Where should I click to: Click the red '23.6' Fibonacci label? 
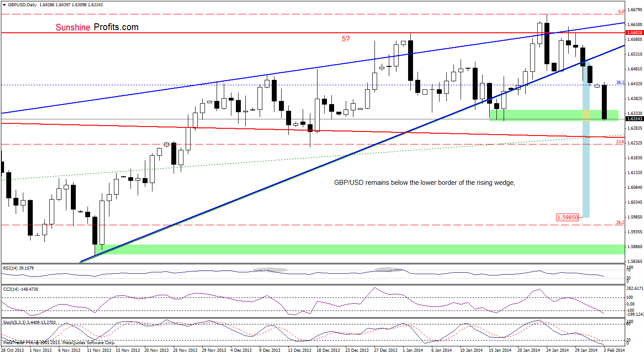[x=620, y=142]
